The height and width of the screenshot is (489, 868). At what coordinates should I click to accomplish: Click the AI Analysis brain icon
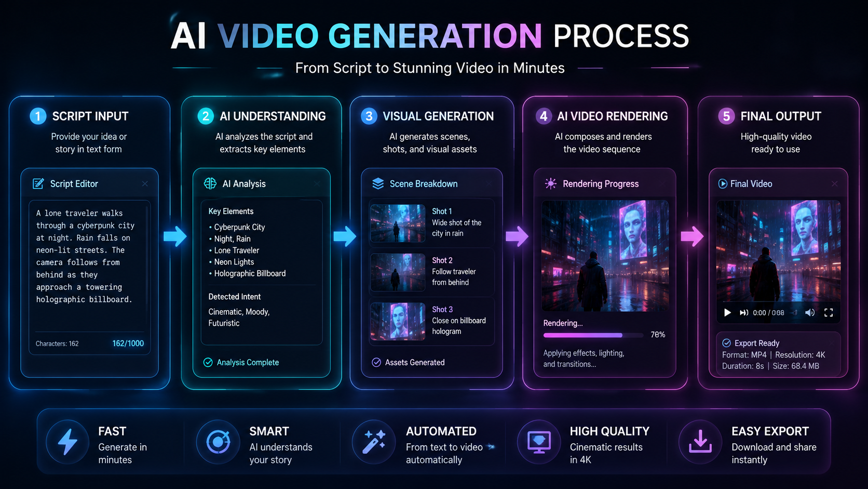[210, 183]
